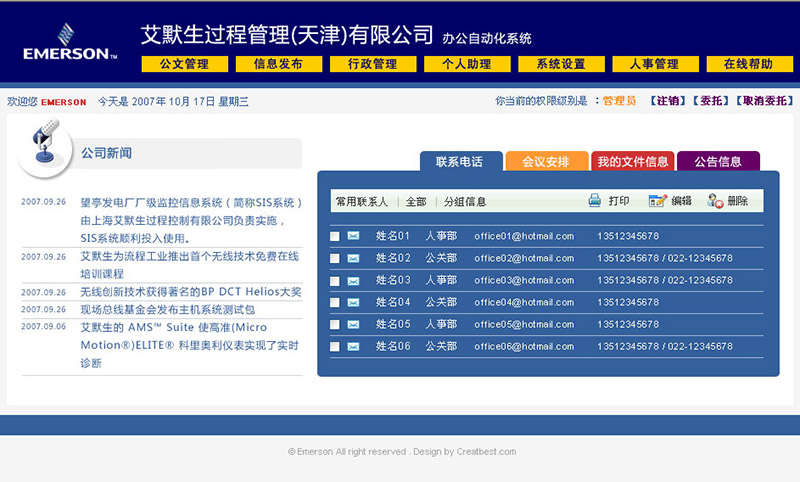Viewport: 800px width, 482px height.
Task: Check the checkbox for 姓名01
Action: [x=335, y=236]
